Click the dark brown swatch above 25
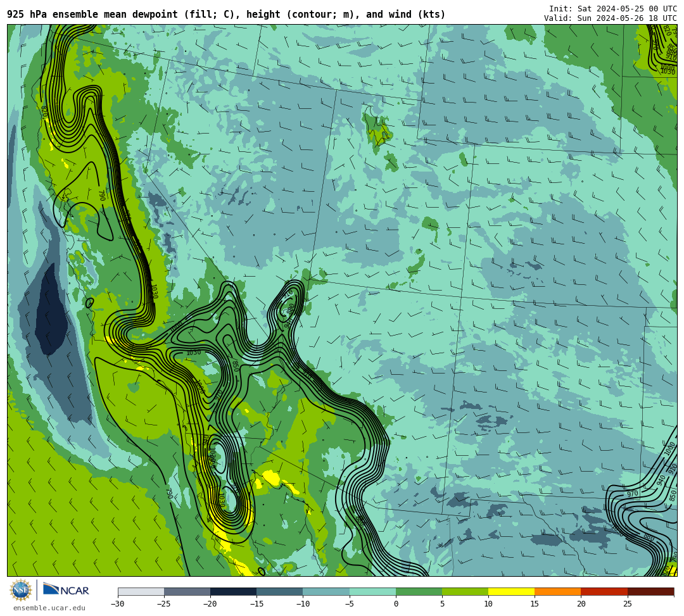 click(x=651, y=591)
